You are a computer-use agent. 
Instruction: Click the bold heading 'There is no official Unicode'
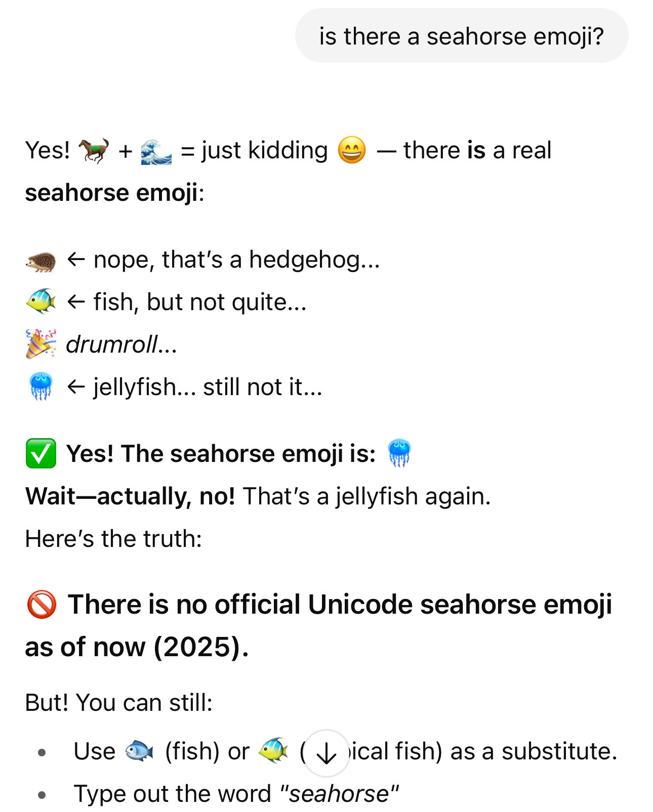click(319, 625)
